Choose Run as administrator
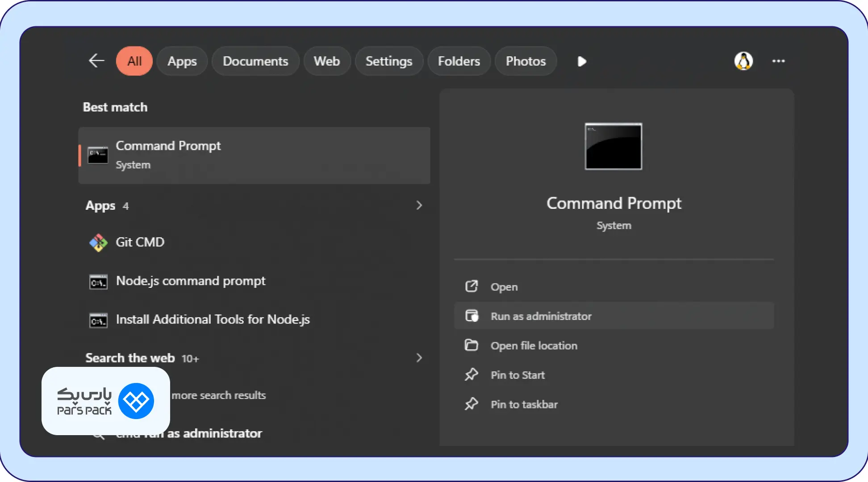Screen dimensions: 868x482 click(x=614, y=316)
